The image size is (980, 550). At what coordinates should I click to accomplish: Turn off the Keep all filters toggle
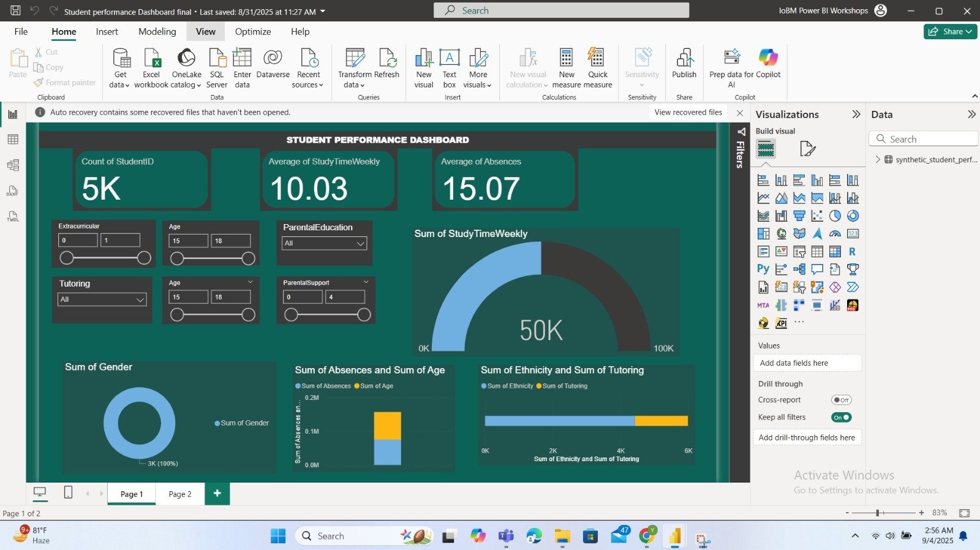click(841, 418)
